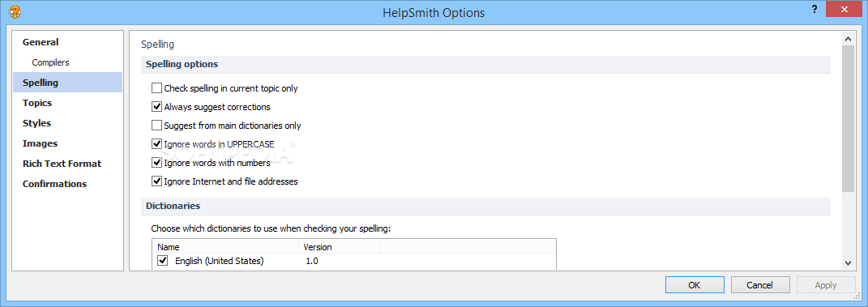The image size is (868, 307).
Task: Sort dictionaries by Name column header
Action: click(x=225, y=247)
